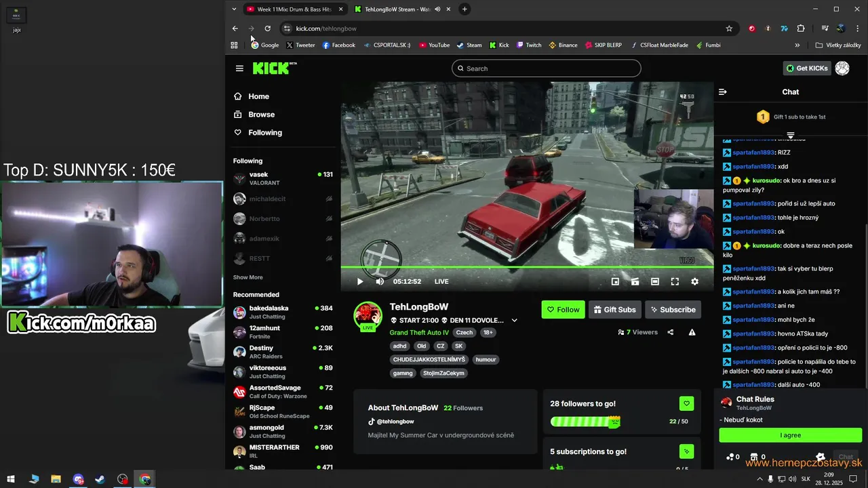Screen dimensions: 868x488
Task: Open the Windows notification center
Action: pos(854,479)
